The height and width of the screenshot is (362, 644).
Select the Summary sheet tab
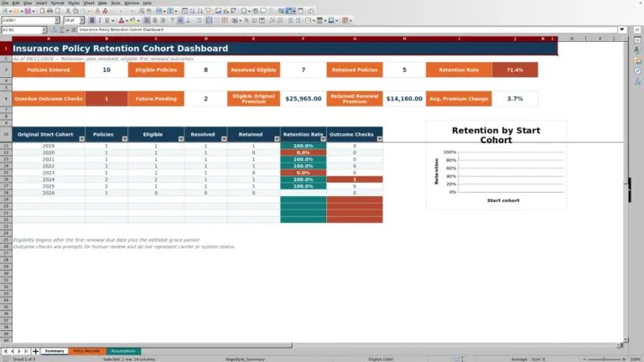[x=55, y=351]
